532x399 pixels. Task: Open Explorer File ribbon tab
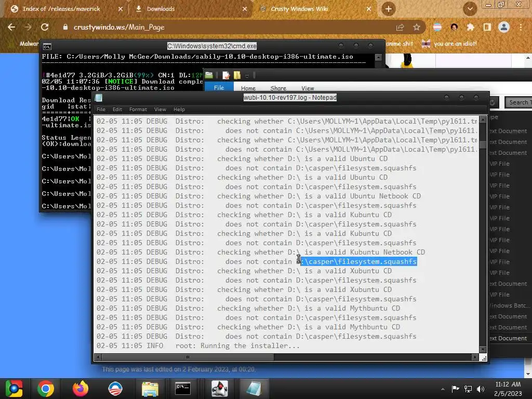pyautogui.click(x=219, y=87)
